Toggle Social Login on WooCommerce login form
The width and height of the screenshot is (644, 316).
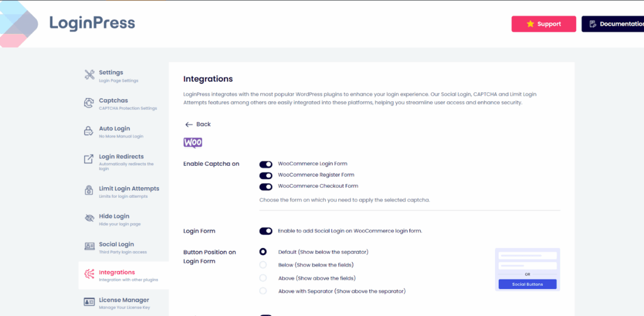click(x=266, y=231)
